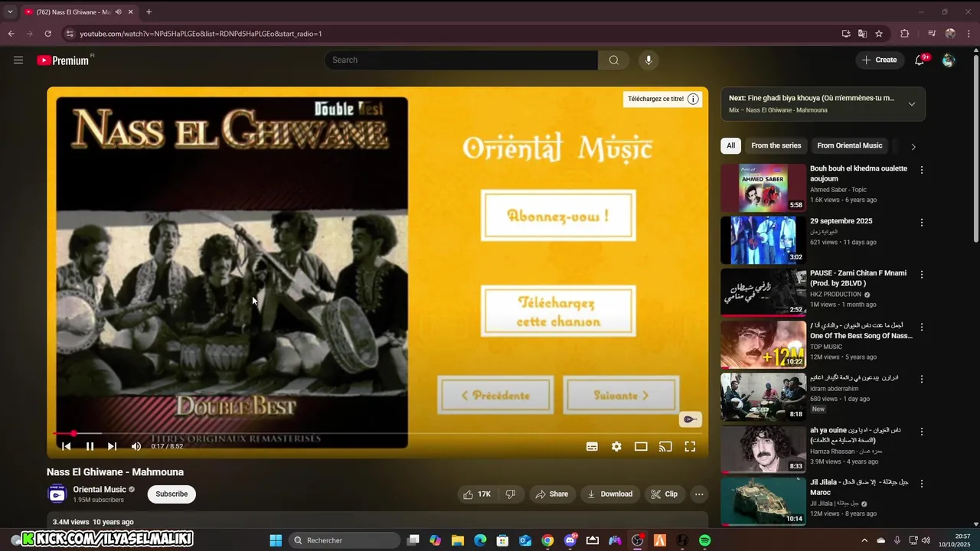Click the channel watermark icon on video
Image resolution: width=980 pixels, height=551 pixels.
click(690, 419)
